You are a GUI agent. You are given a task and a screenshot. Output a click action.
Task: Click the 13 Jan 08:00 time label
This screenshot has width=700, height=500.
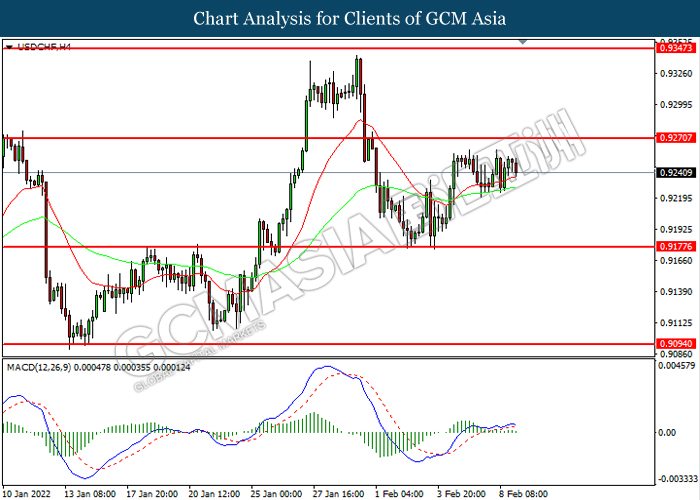click(x=90, y=494)
